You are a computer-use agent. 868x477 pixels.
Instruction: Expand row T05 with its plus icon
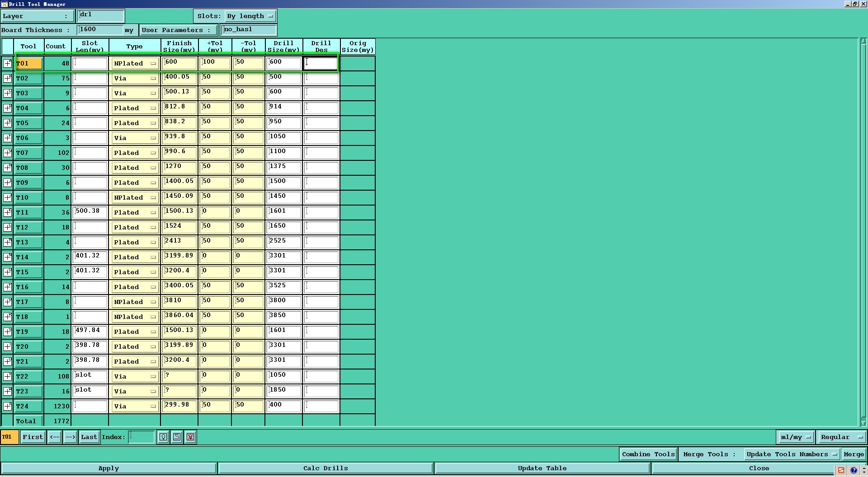[8, 123]
